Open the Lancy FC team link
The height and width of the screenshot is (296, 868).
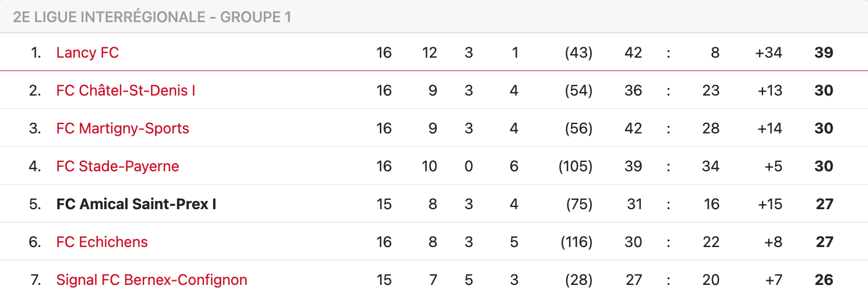(87, 52)
